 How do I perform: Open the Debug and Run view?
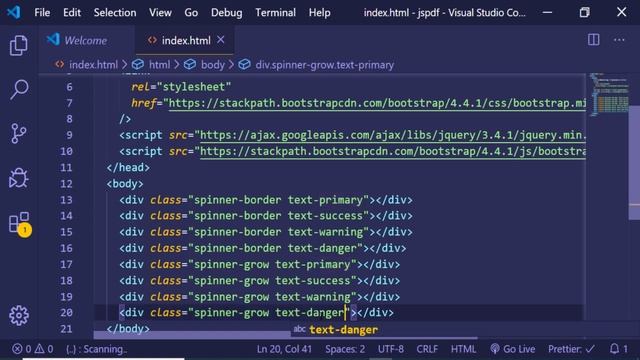pyautogui.click(x=18, y=178)
